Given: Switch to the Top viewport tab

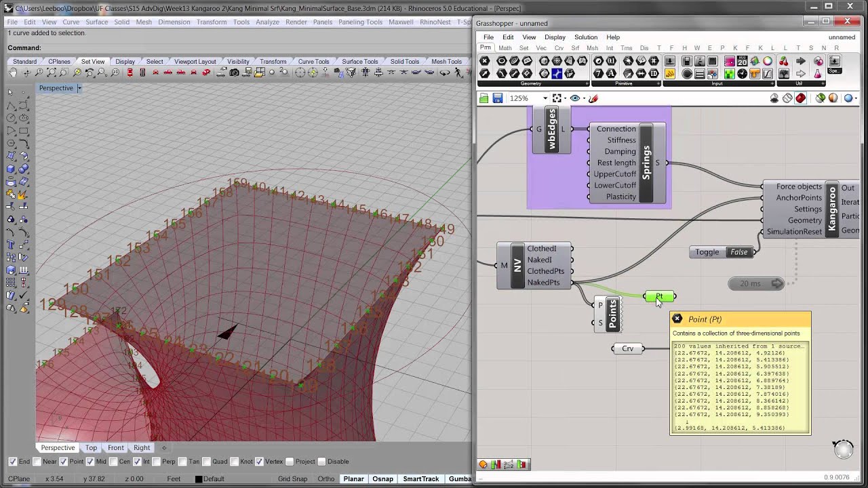Looking at the screenshot, I should 91,448.
